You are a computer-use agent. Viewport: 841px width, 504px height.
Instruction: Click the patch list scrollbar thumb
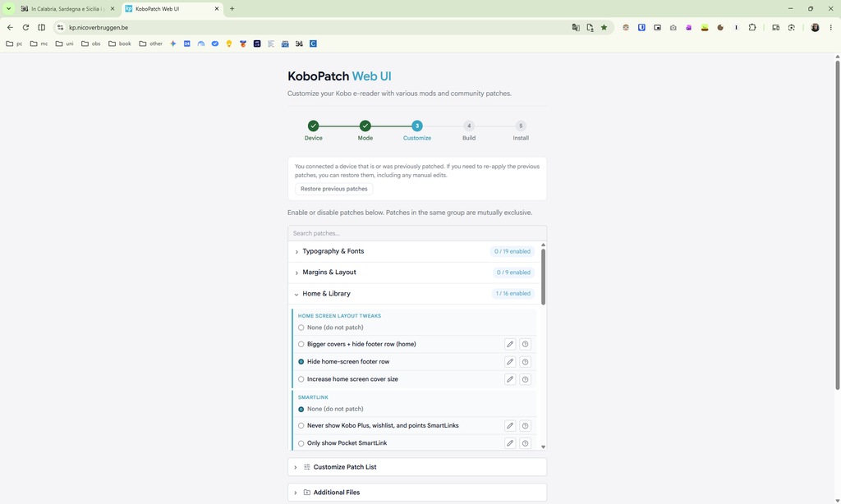(x=544, y=277)
